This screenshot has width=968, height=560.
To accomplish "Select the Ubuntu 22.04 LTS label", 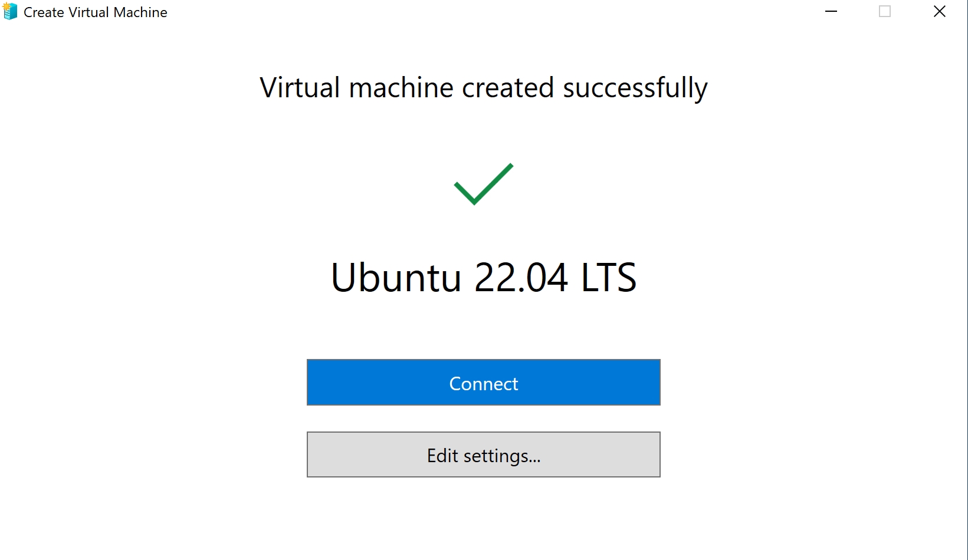I will click(483, 277).
